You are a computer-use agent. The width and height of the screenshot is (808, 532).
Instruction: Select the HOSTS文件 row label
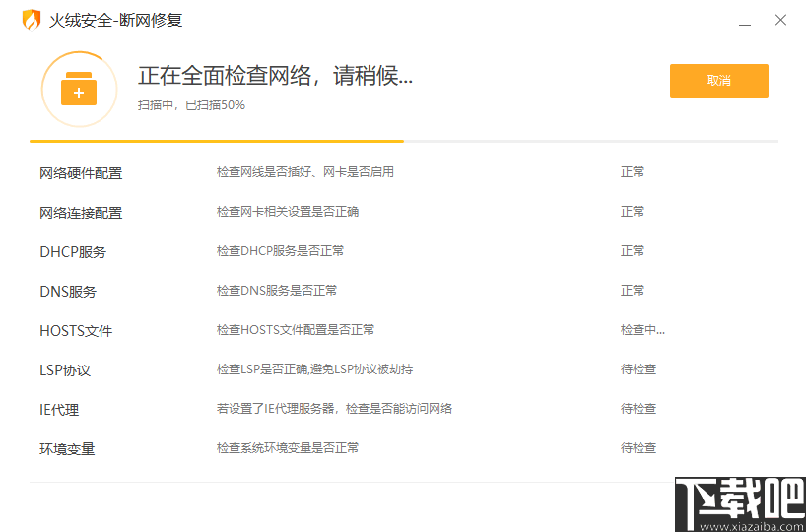point(76,331)
